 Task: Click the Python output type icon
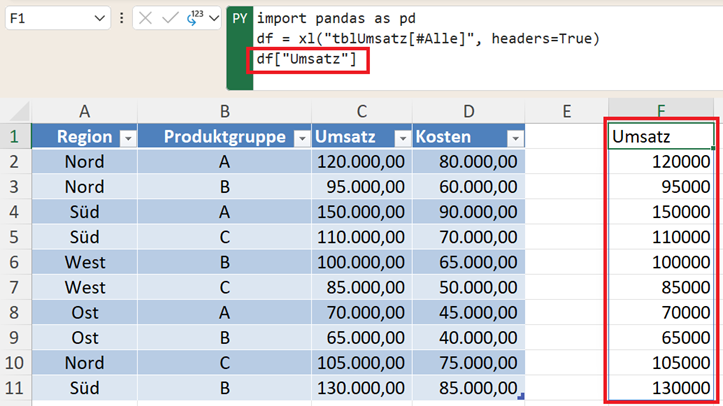pos(193,19)
